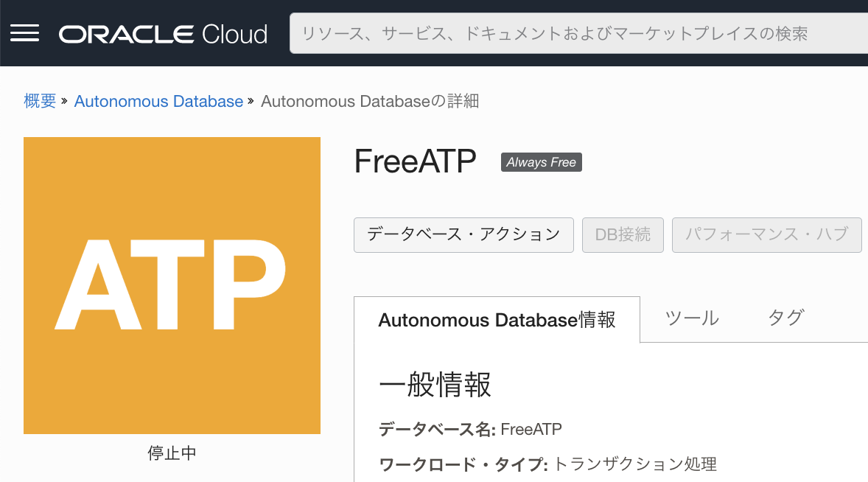
Task: Click the パフォーマンス・ハブ button
Action: (766, 234)
